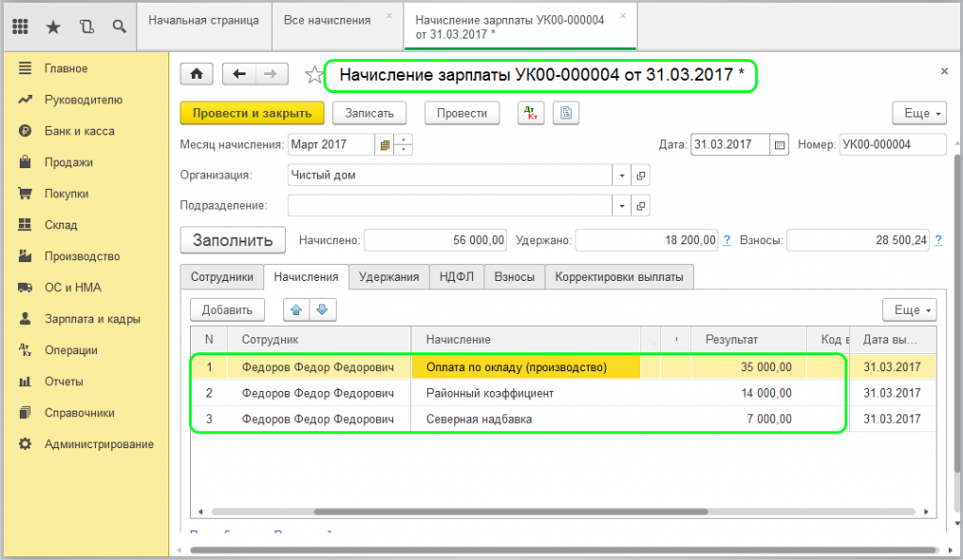Open calendar picker for Дата field
Screen dimensions: 963x560
pos(780,145)
